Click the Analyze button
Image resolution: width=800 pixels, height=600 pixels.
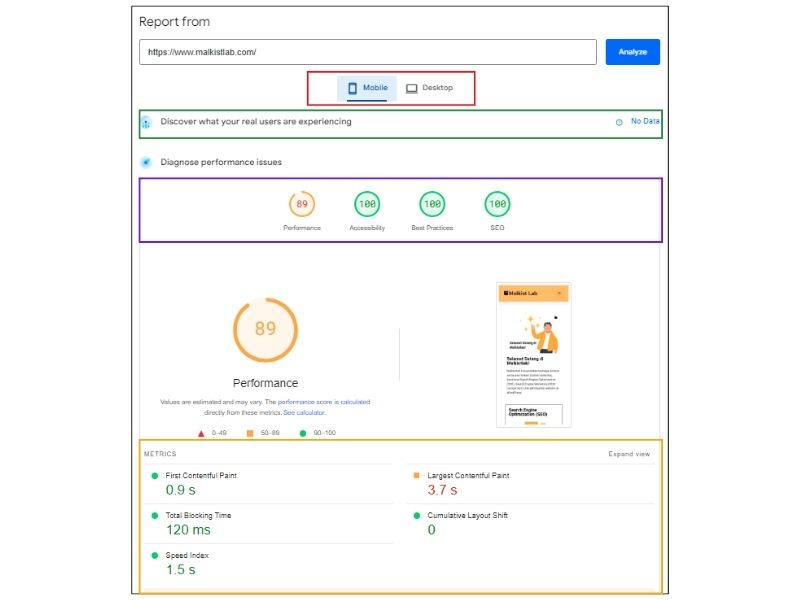pos(631,51)
